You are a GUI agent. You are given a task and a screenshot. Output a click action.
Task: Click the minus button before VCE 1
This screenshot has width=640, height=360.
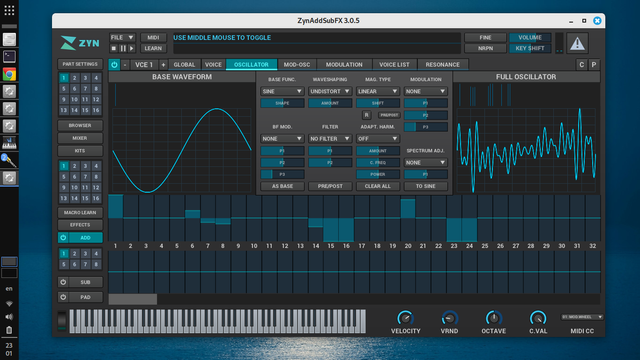[125, 64]
